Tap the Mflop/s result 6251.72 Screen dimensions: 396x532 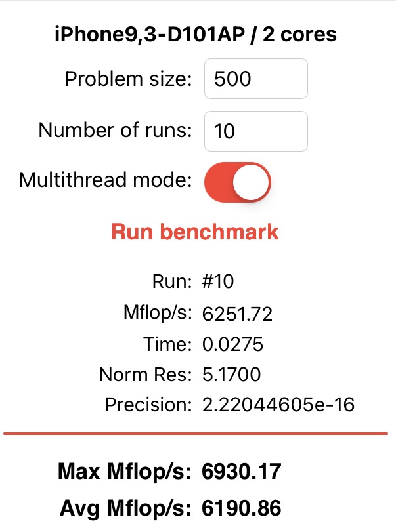coord(237,314)
